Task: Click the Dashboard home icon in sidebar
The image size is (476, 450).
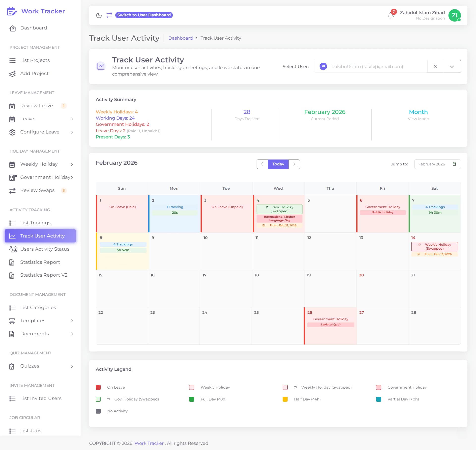Action: tap(13, 28)
